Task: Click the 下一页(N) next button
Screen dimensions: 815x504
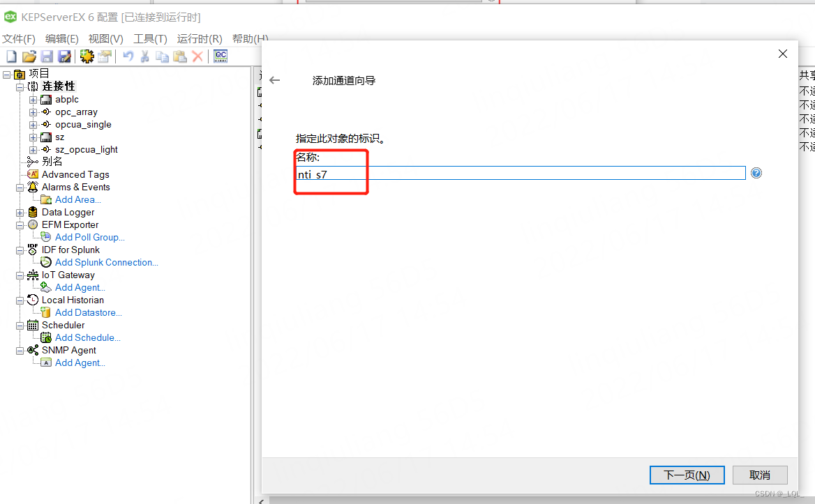Action: pos(687,475)
